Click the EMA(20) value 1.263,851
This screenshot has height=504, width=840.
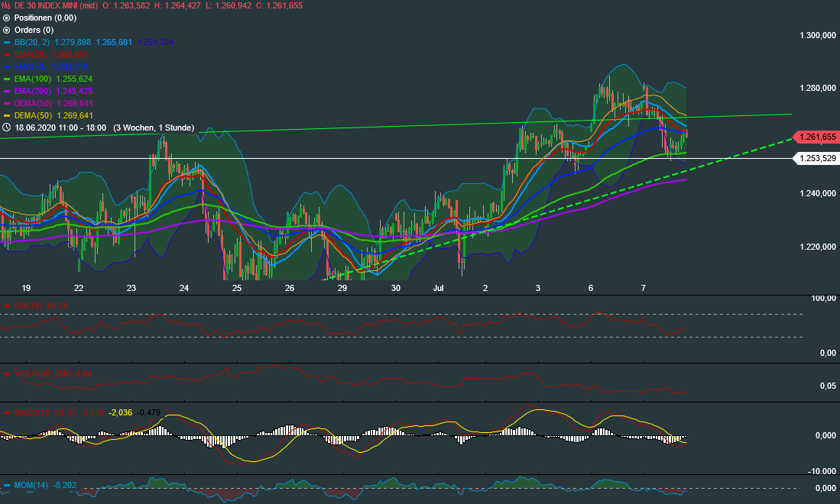70,54
